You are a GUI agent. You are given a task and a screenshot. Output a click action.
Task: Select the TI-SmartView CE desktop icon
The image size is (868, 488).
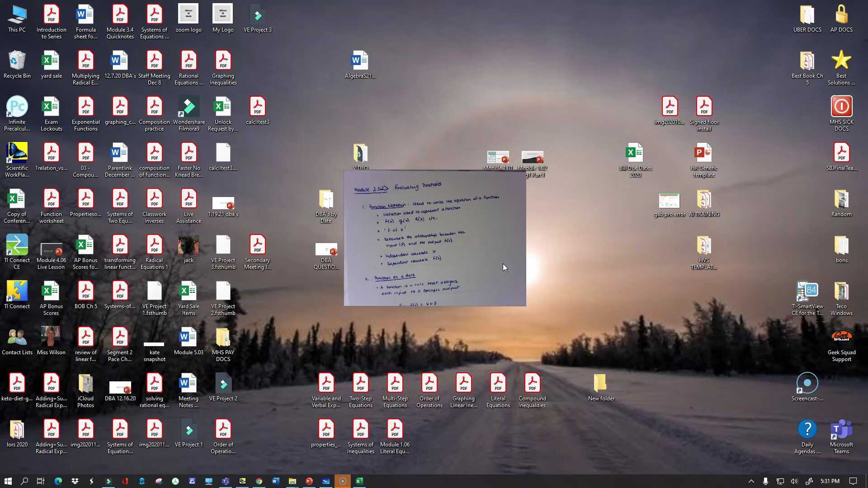point(807,292)
